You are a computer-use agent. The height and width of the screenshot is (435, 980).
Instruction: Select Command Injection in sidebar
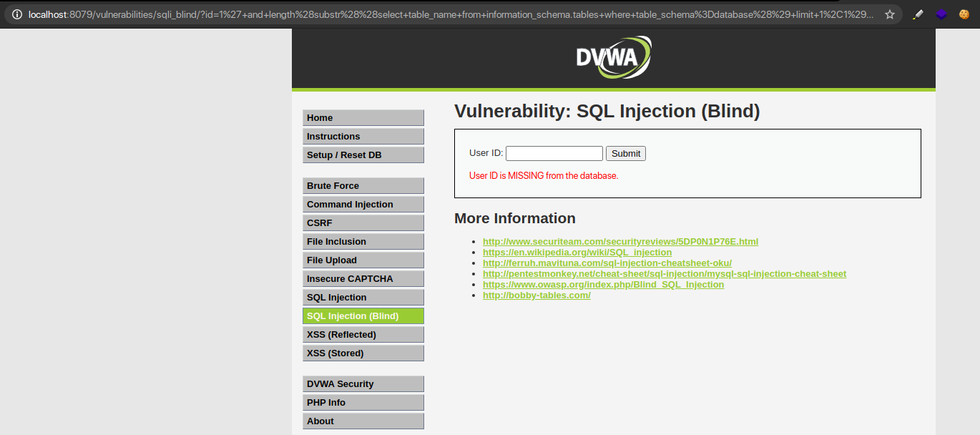[363, 205]
